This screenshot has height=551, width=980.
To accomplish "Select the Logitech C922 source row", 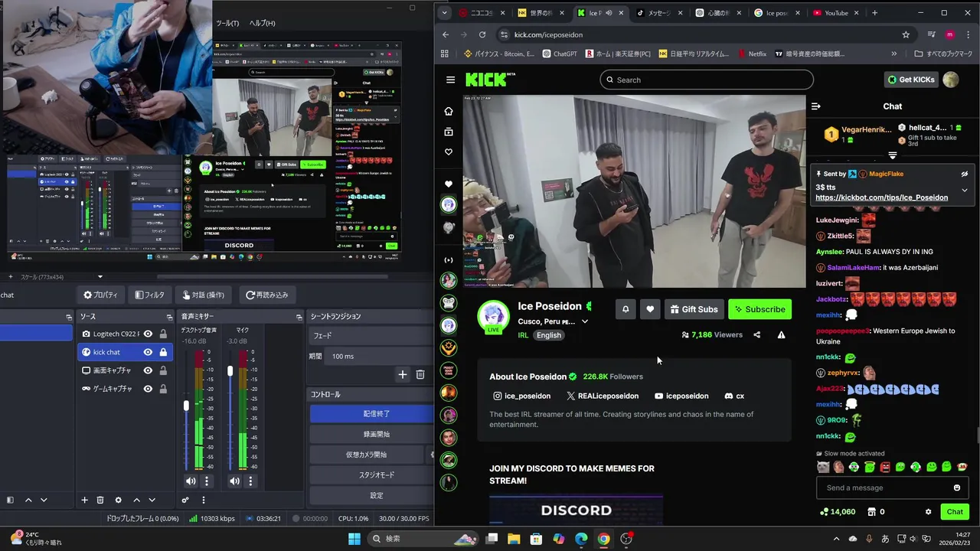I will click(x=125, y=334).
